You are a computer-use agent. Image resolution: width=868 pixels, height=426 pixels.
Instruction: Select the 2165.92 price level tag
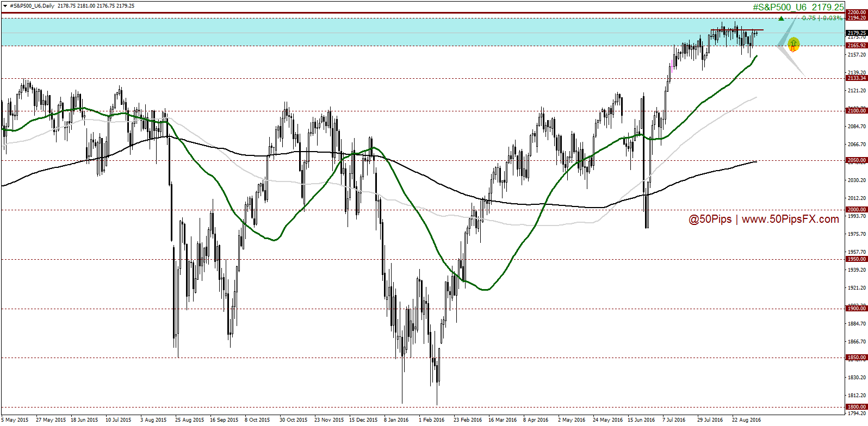pos(856,46)
